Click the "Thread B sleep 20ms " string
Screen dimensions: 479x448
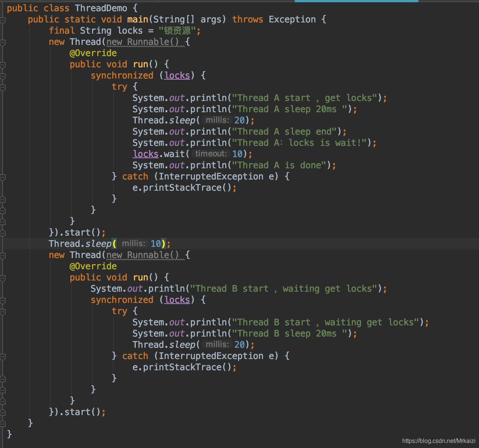pos(289,334)
